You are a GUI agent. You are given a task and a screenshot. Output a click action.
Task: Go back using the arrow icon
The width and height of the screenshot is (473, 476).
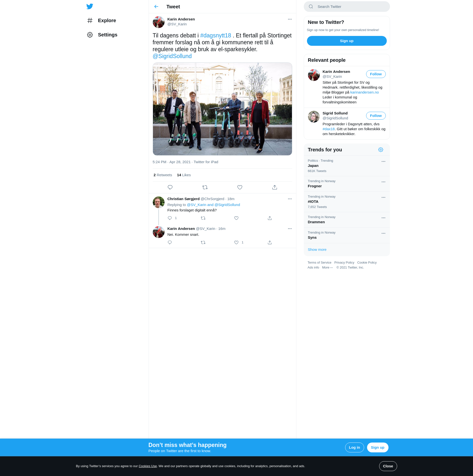[156, 7]
